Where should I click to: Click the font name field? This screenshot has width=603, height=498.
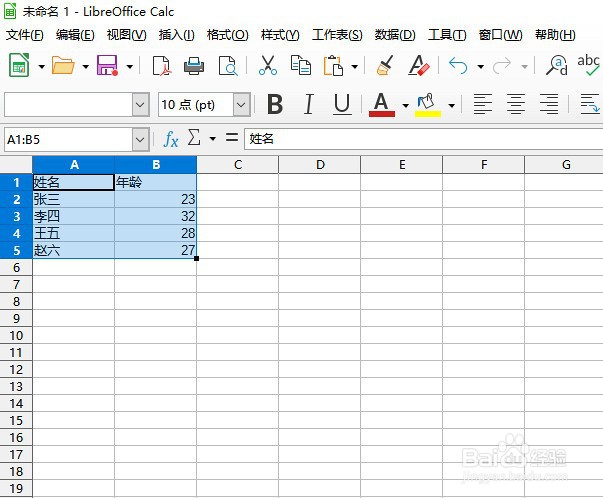click(68, 105)
